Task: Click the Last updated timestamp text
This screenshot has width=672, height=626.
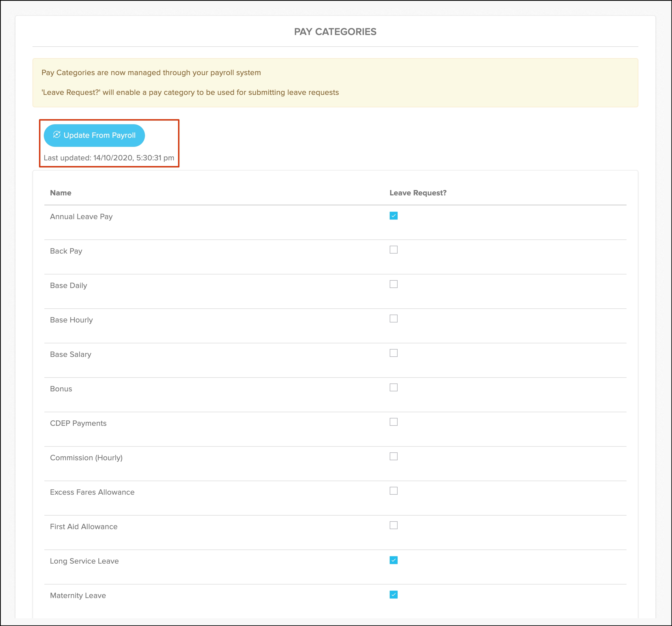Action: [109, 158]
